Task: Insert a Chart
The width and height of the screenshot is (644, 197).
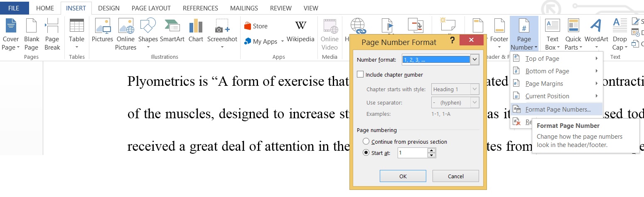Action: (x=196, y=31)
